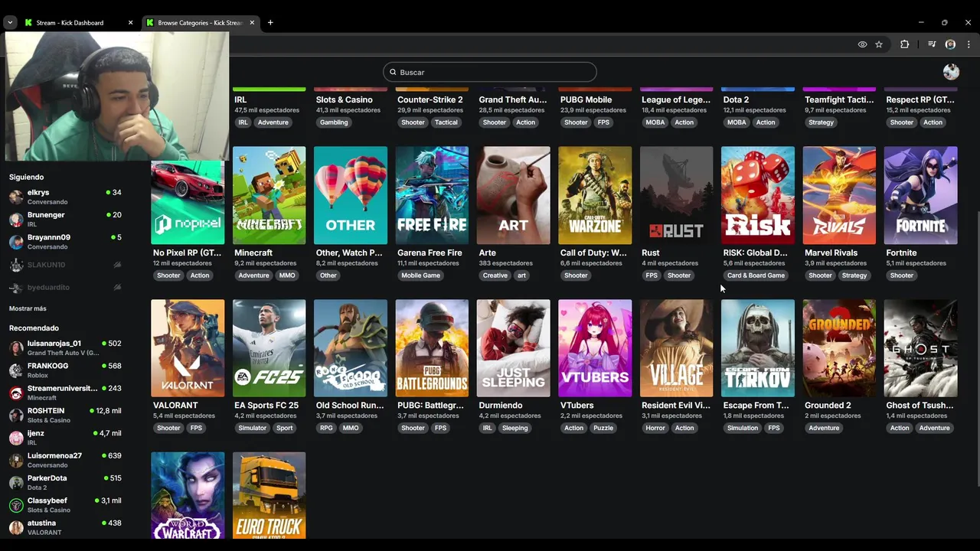Viewport: 980px width, 551px height.
Task: Open Streameruniversit avatar in Recomendado
Action: (x=16, y=393)
